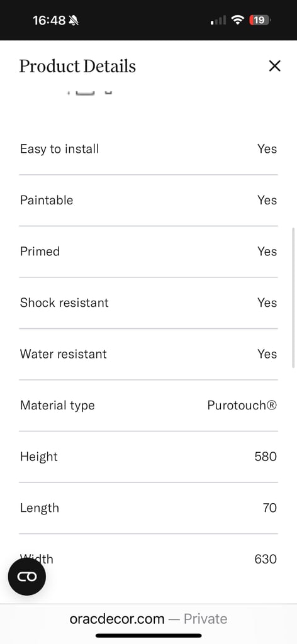
Task: Close the Product Details panel
Action: (274, 65)
